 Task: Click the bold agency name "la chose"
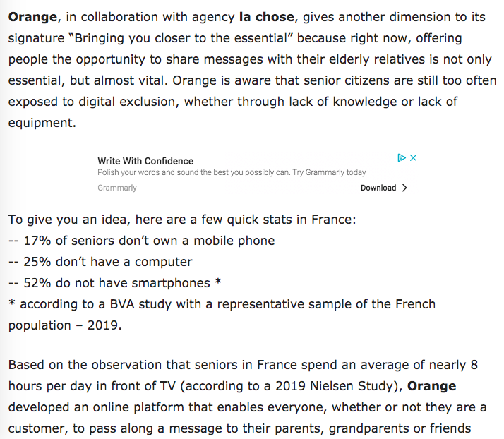pyautogui.click(x=266, y=17)
